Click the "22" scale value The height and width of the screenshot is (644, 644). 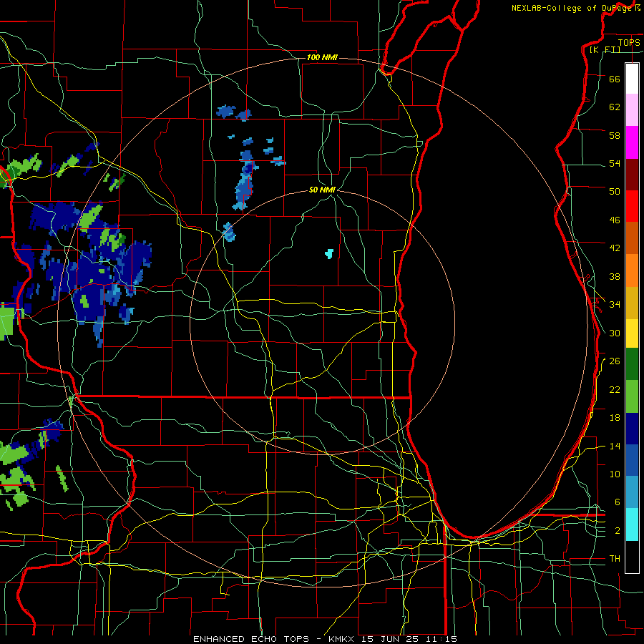(x=615, y=389)
